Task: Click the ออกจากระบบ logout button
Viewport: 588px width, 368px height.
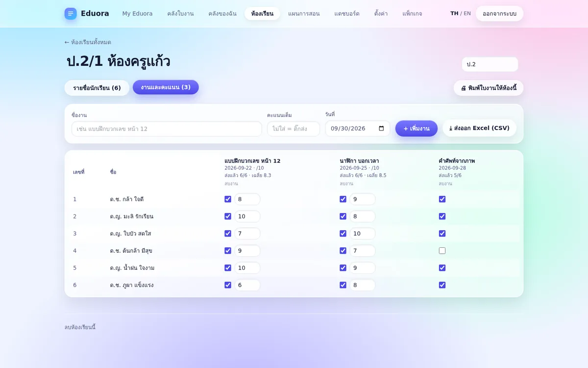Action: [499, 14]
